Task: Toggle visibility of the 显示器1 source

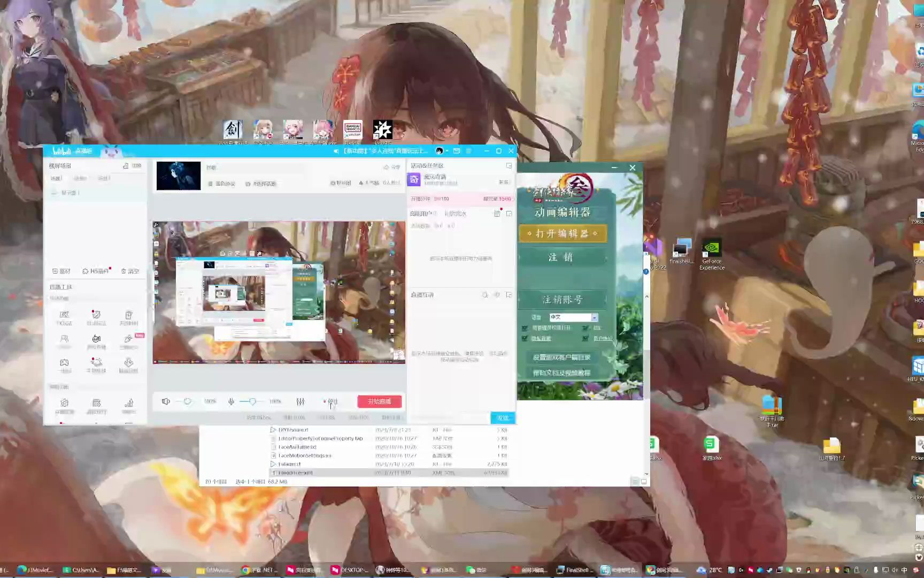Action: click(54, 193)
